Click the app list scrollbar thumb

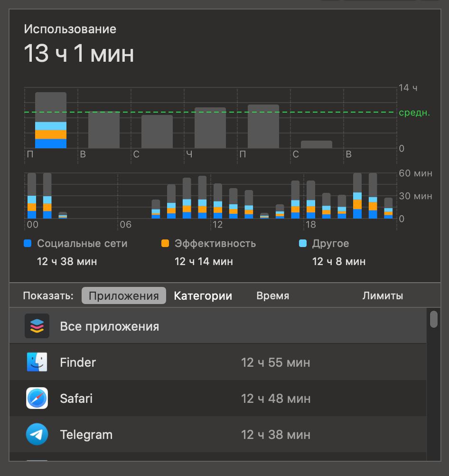coord(434,319)
